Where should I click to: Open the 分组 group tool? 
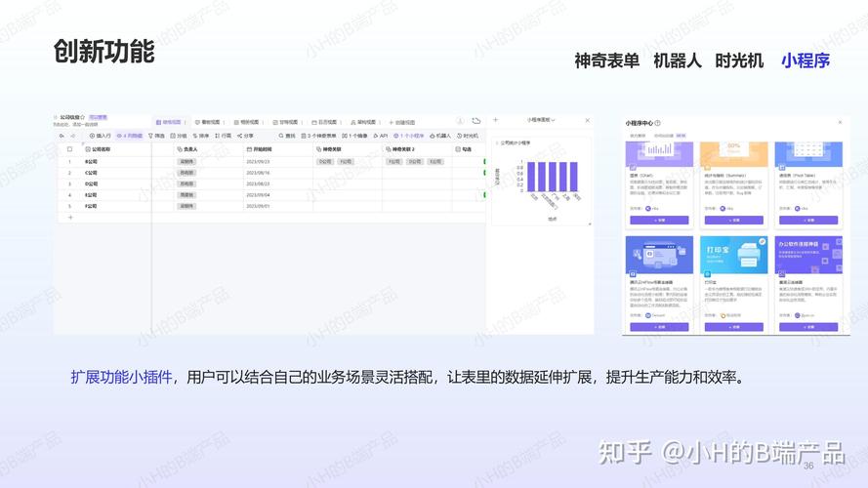(x=179, y=136)
